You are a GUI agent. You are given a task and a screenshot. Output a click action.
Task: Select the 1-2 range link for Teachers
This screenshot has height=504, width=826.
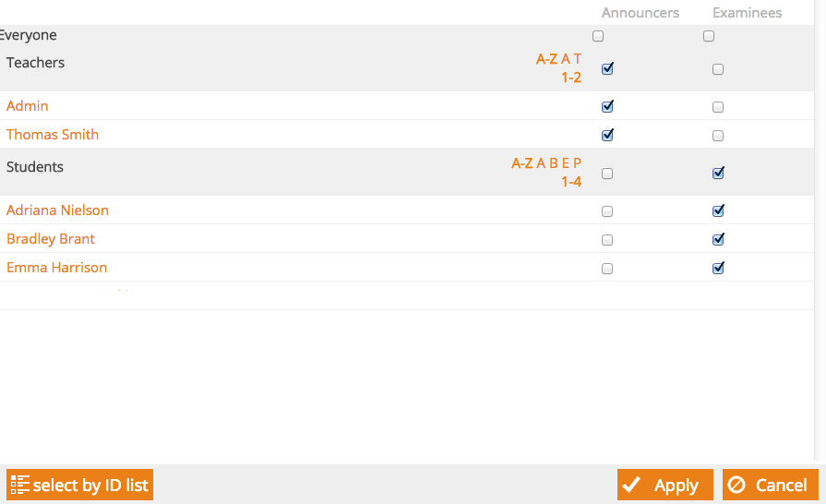pos(571,78)
